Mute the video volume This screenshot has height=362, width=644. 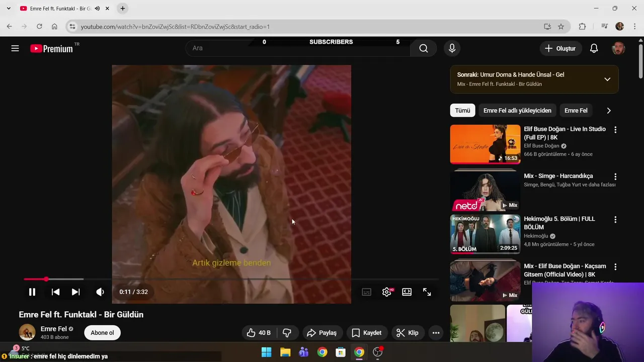pos(100,292)
